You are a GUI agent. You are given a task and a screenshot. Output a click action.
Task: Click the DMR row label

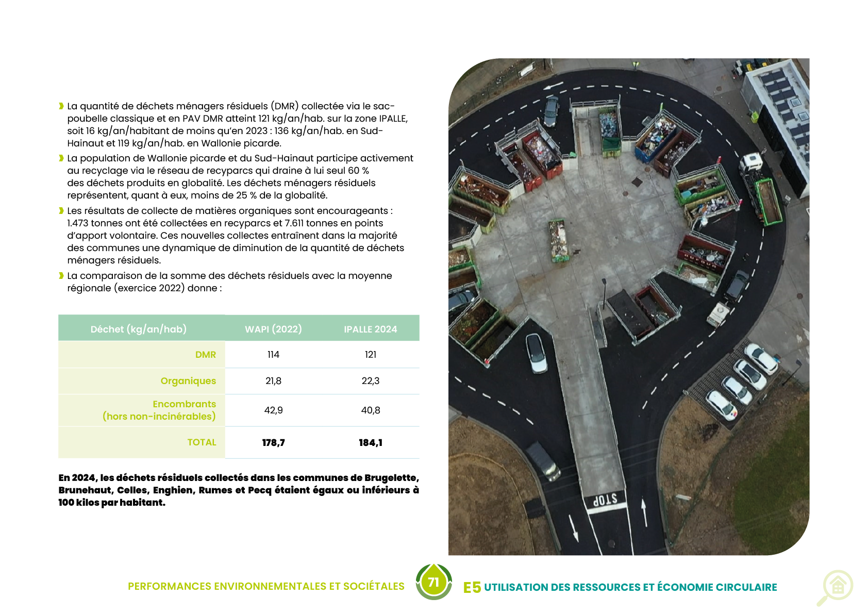coord(205,355)
